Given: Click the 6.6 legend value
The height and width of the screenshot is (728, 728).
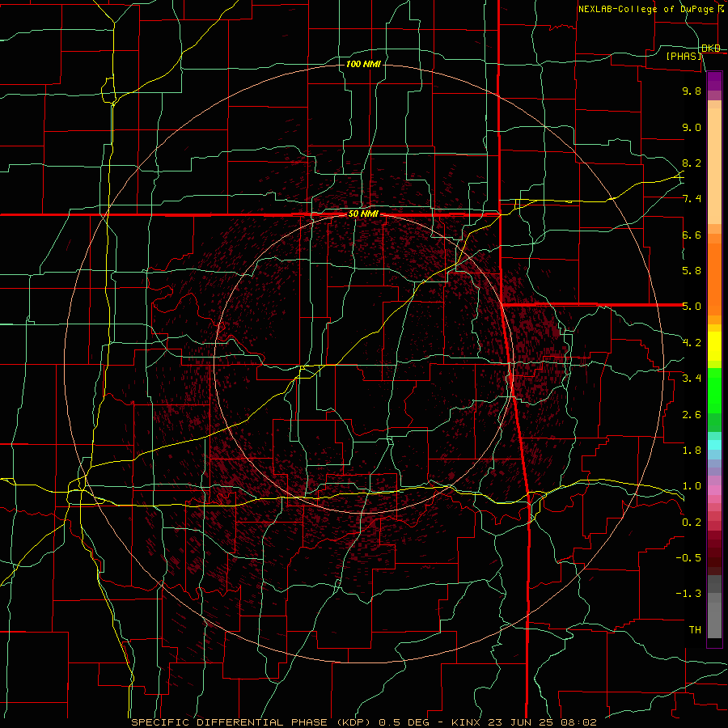Looking at the screenshot, I should click(692, 235).
